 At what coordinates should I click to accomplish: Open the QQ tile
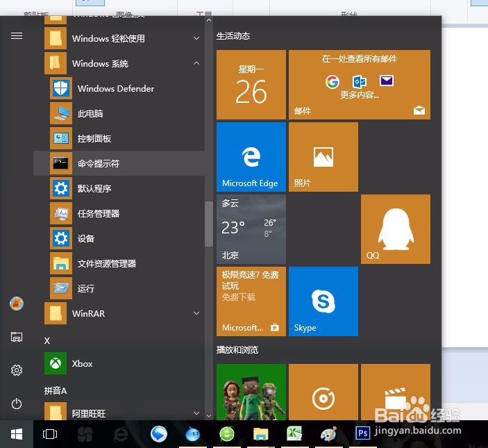[x=396, y=229]
